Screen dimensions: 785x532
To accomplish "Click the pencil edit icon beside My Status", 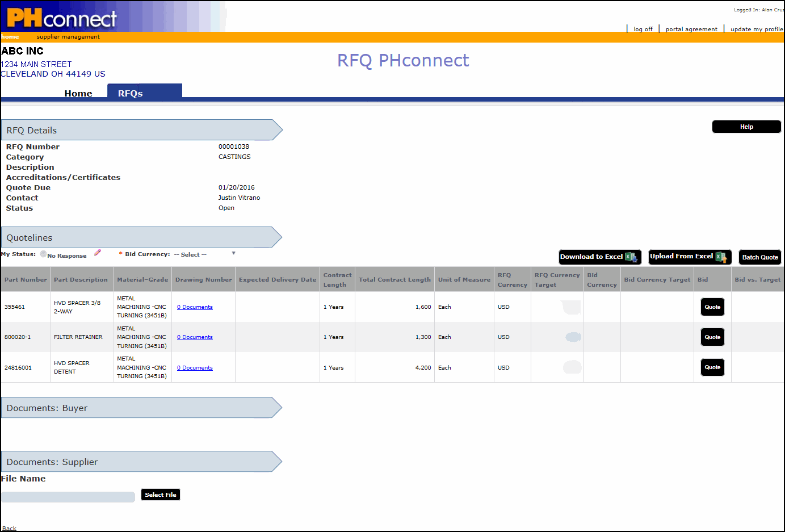I will coord(98,253).
